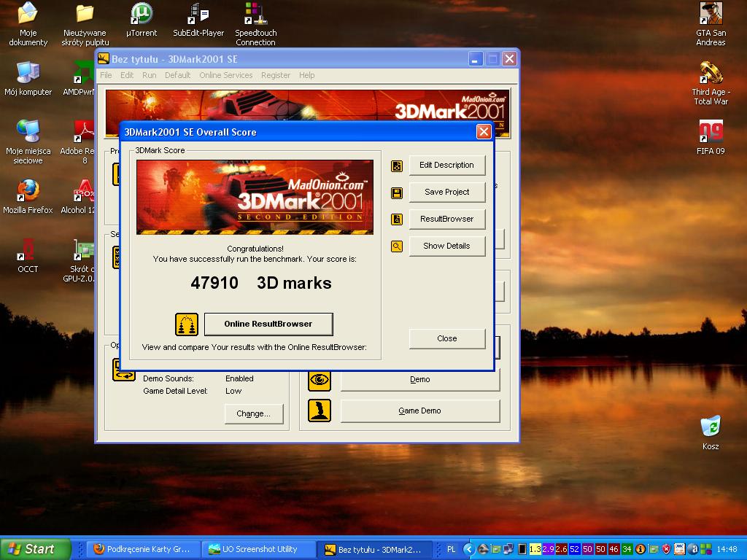Click the ResultBrowser button
This screenshot has width=747, height=560.
coord(447,219)
